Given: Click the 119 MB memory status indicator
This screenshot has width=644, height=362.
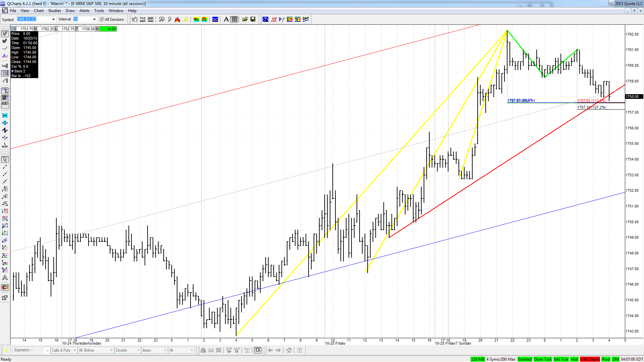Looking at the screenshot, I should (x=478, y=359).
